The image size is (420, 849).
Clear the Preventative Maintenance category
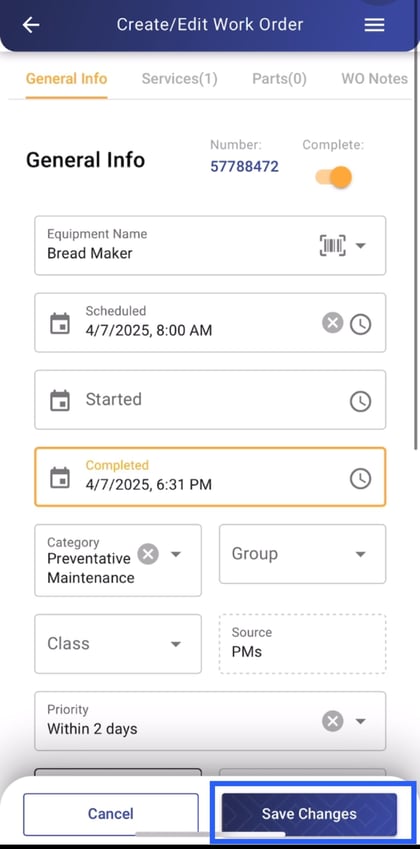click(148, 554)
